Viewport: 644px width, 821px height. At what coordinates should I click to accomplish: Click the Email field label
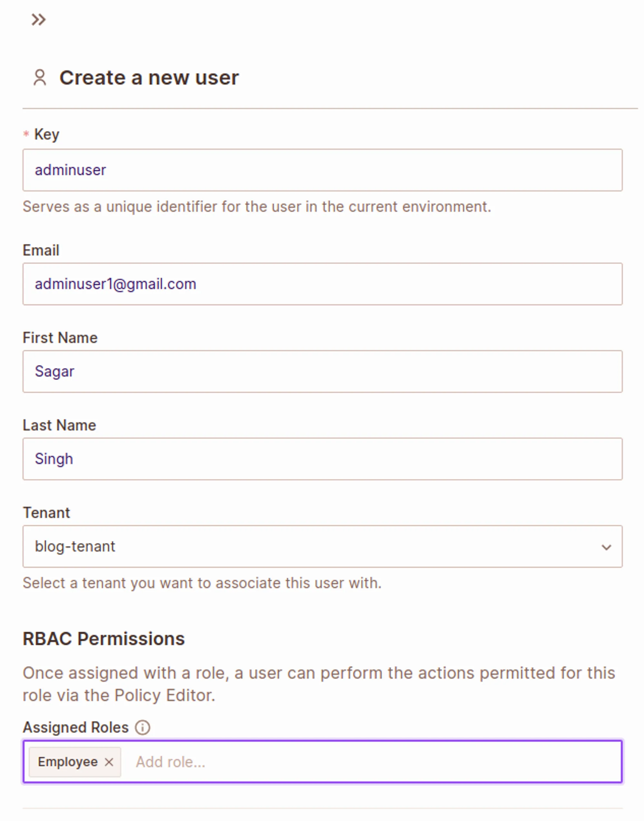[x=41, y=250]
